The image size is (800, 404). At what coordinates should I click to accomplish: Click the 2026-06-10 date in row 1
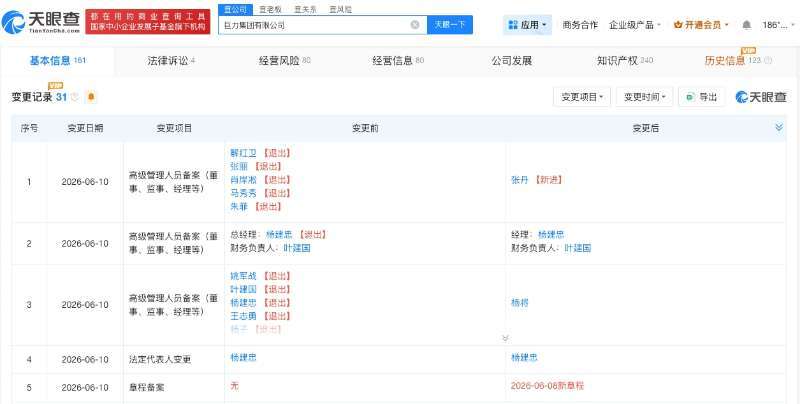[85, 182]
